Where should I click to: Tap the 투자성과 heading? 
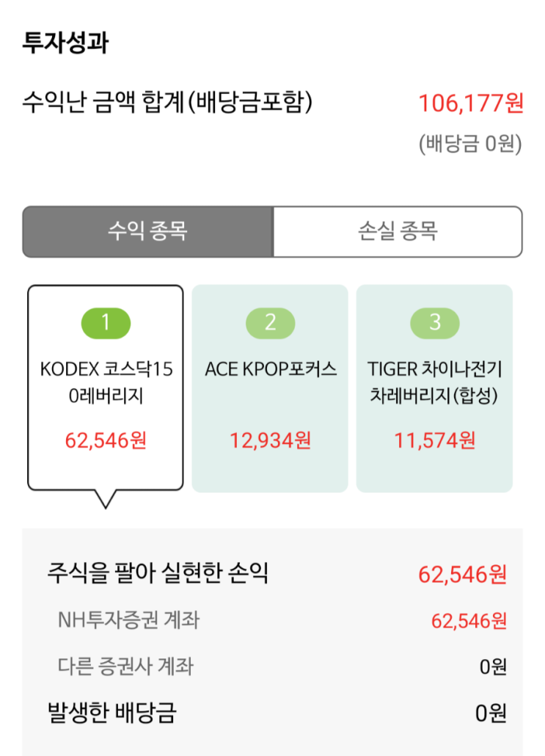[x=65, y=43]
